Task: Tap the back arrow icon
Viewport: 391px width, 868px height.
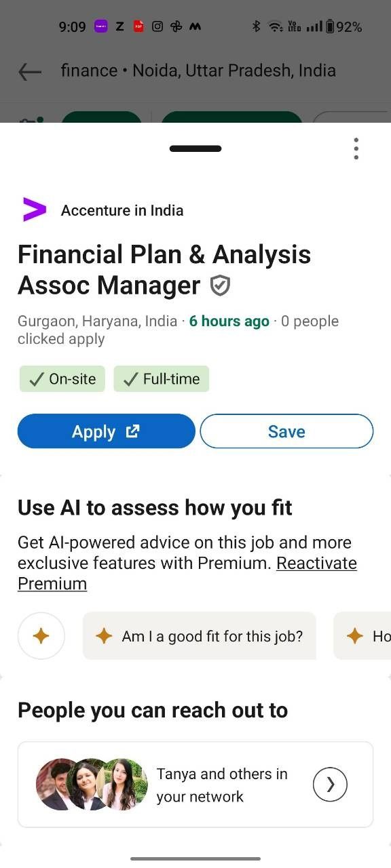Action: tap(30, 71)
